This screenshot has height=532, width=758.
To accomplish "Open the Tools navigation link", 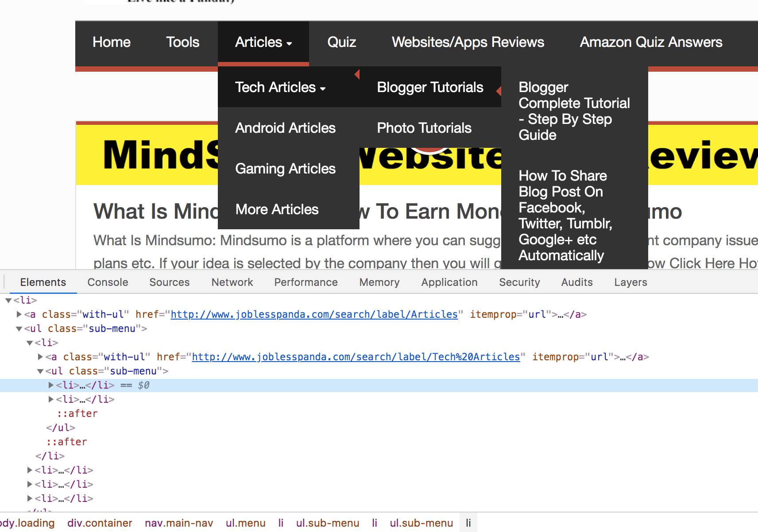I will pos(182,42).
